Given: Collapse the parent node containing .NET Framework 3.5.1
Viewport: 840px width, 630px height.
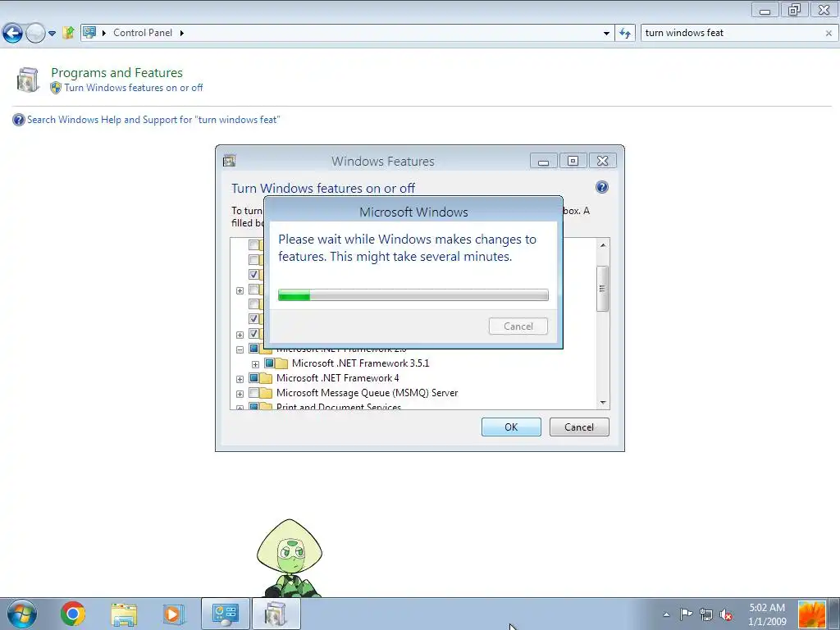Looking at the screenshot, I should click(x=240, y=349).
